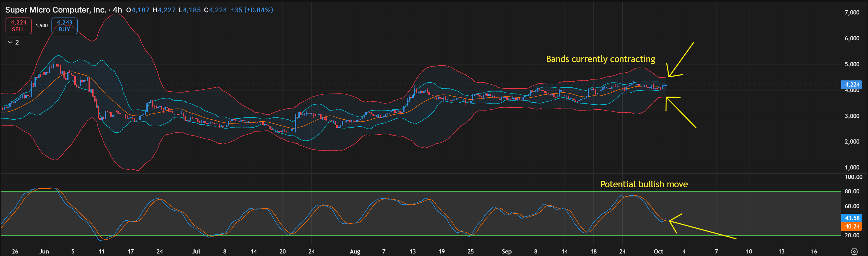Click the Jul date on time axis

tap(196, 252)
